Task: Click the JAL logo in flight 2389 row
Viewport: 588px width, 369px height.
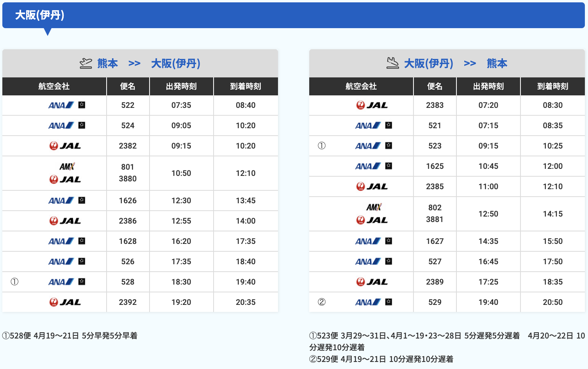Action: tap(372, 282)
